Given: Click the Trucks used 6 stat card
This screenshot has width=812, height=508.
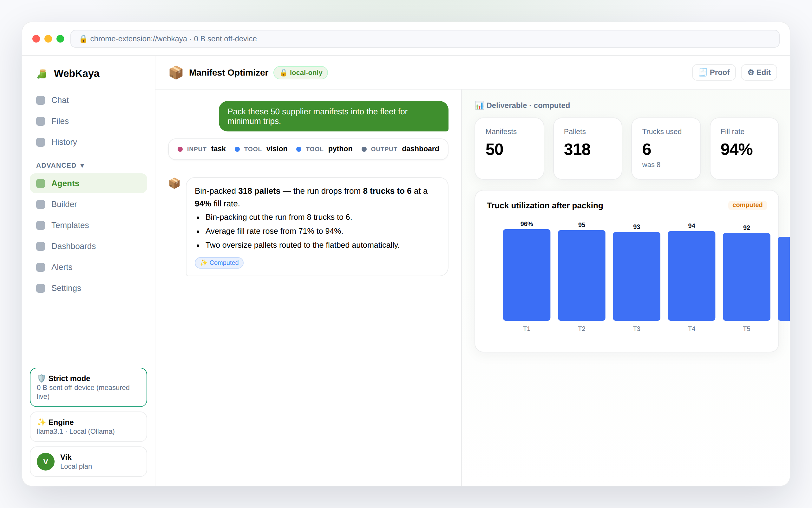Looking at the screenshot, I should (x=666, y=149).
